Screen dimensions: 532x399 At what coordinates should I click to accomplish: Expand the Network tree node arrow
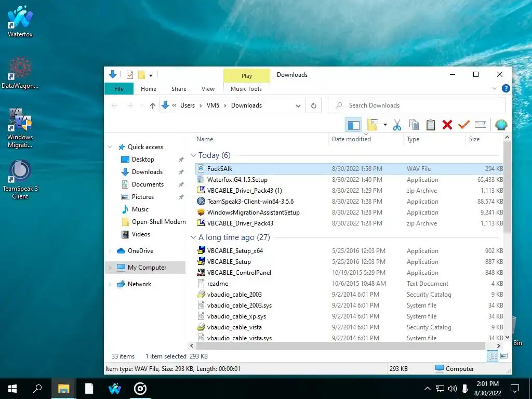pyautogui.click(x=110, y=284)
